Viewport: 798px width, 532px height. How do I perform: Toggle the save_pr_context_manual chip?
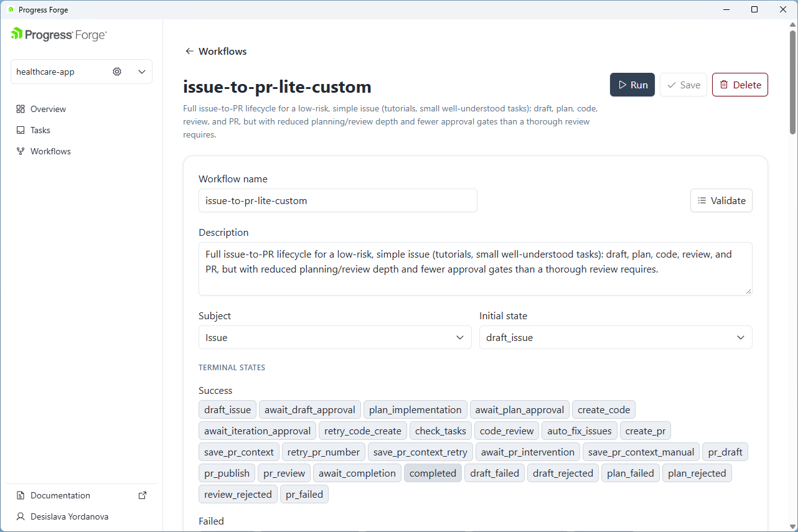point(641,452)
